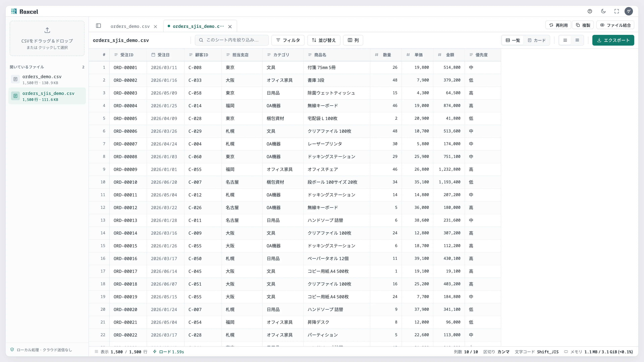Select date cell 2026/03/22
This screenshot has height=362, width=644.
point(166,208)
